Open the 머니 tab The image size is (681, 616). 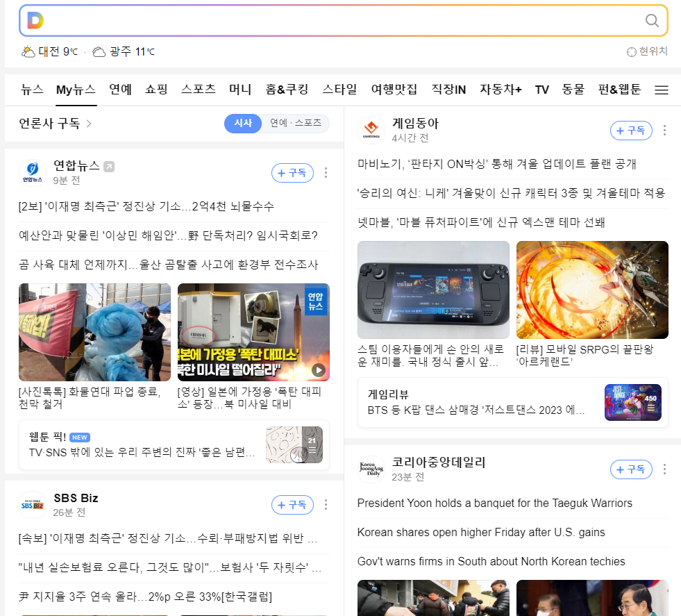(x=241, y=90)
